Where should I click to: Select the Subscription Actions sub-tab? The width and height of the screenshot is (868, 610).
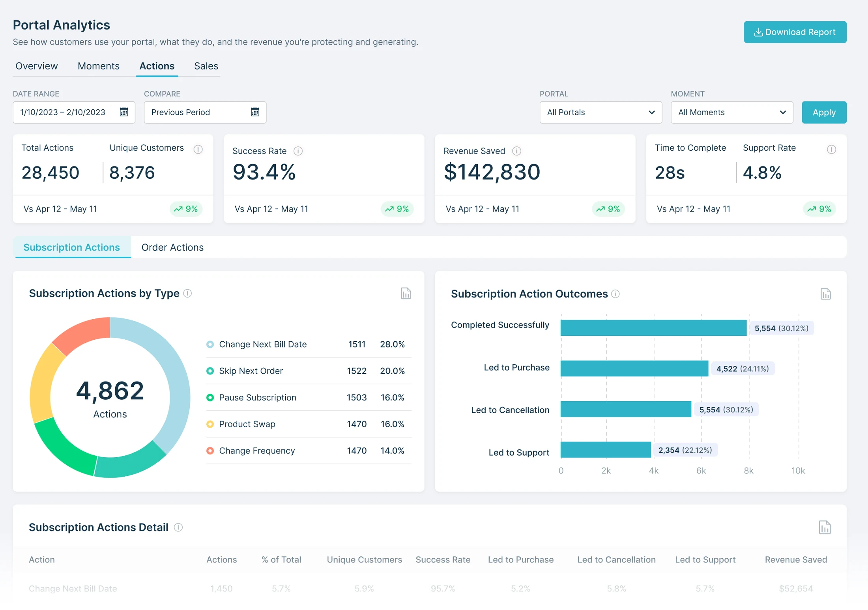click(72, 247)
